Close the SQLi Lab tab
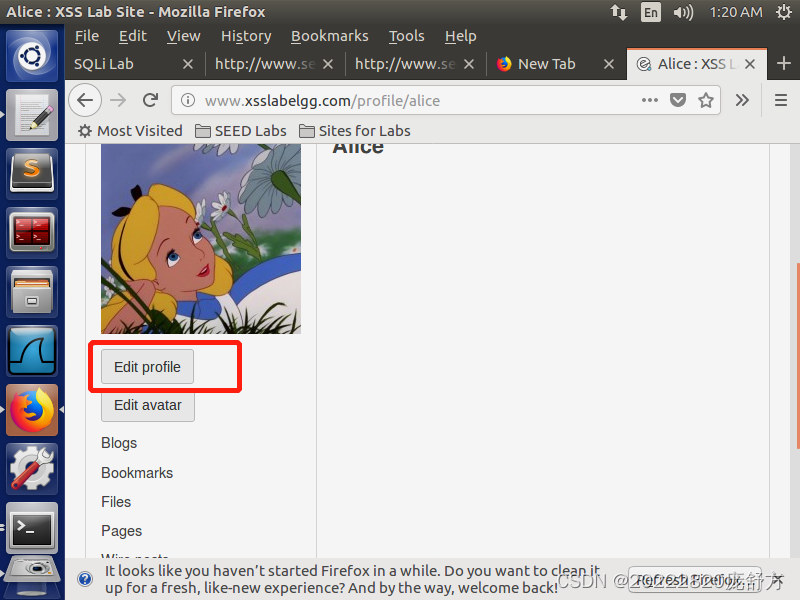 tap(188, 64)
